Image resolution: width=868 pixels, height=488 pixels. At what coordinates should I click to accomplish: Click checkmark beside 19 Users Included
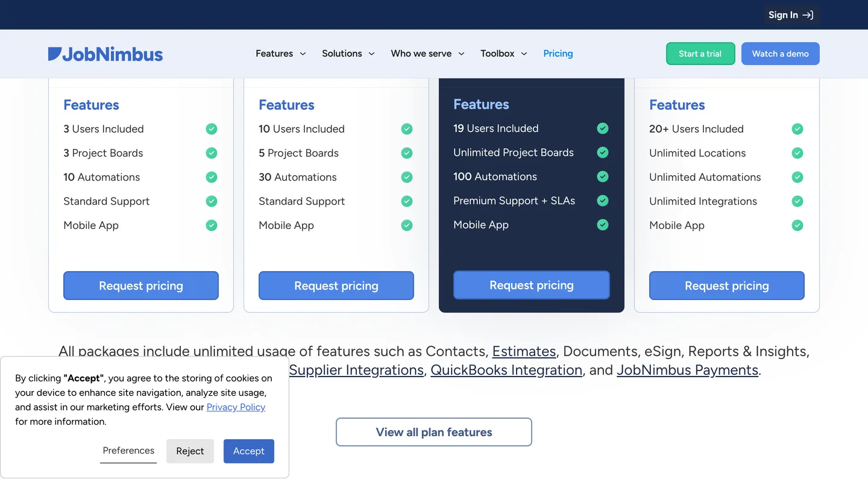[603, 128]
